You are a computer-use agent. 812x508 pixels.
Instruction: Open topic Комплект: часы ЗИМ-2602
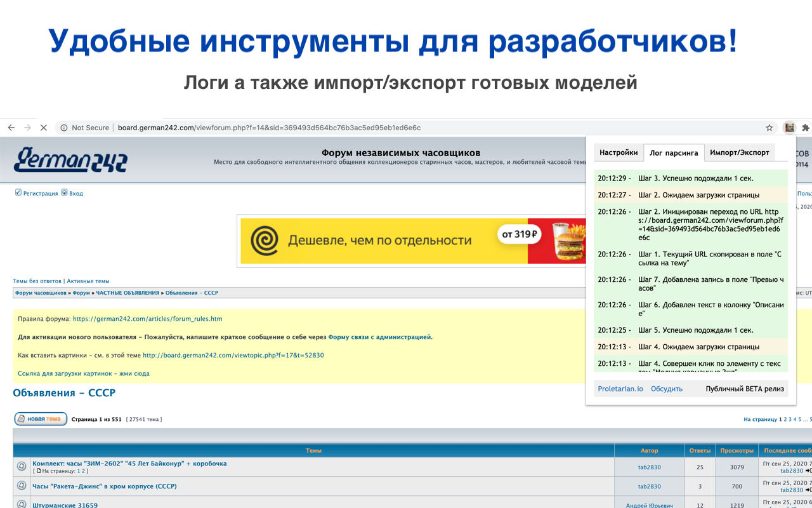129,464
